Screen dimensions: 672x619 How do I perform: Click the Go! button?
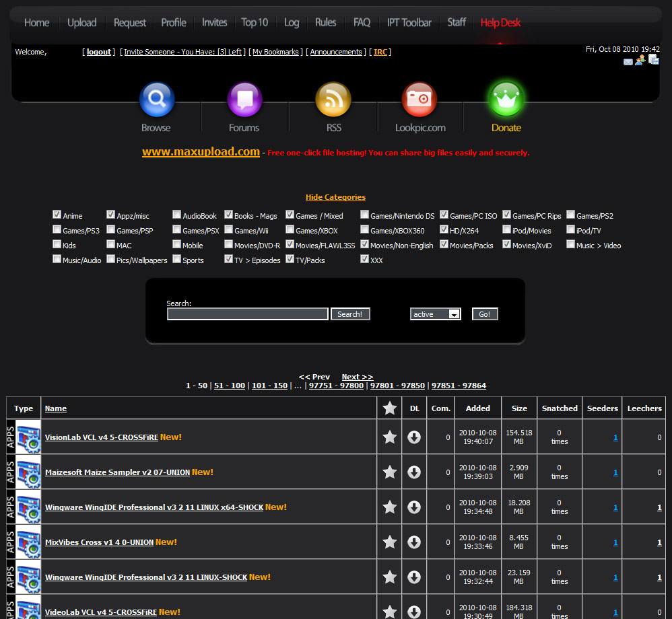[x=485, y=314]
